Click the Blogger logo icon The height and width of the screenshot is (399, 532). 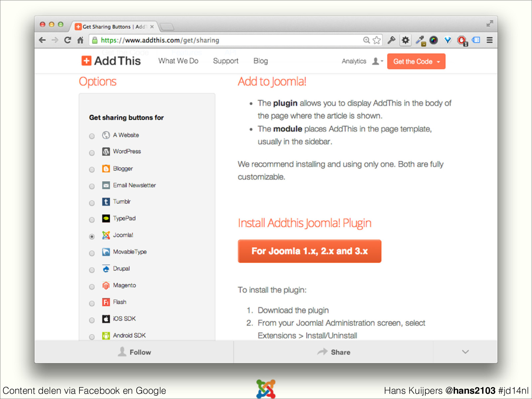106,169
